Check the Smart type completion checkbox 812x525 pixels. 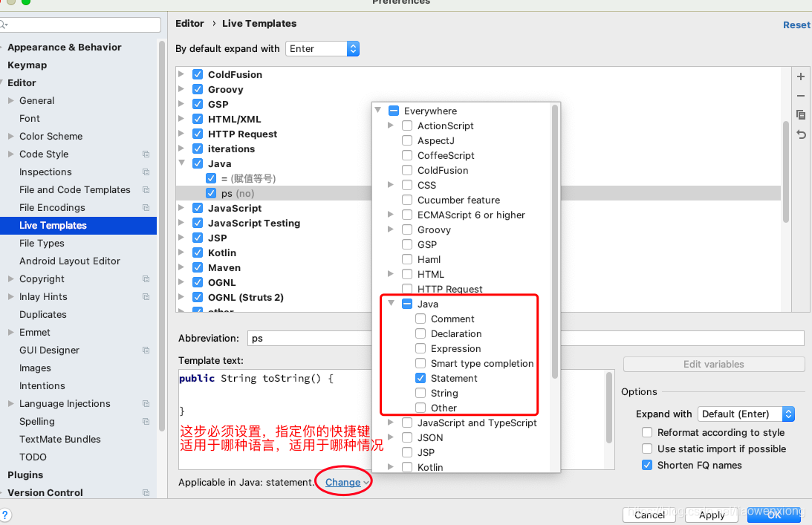[x=420, y=363]
